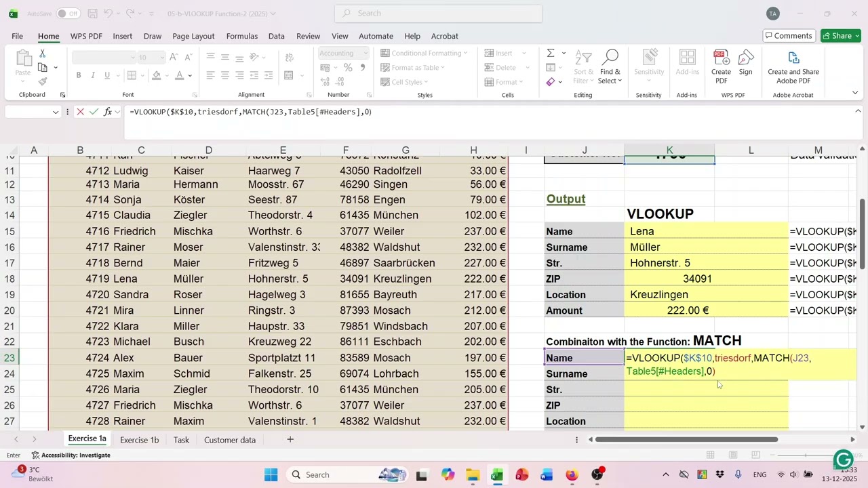Click the Share button
868x488 pixels.
coord(840,36)
